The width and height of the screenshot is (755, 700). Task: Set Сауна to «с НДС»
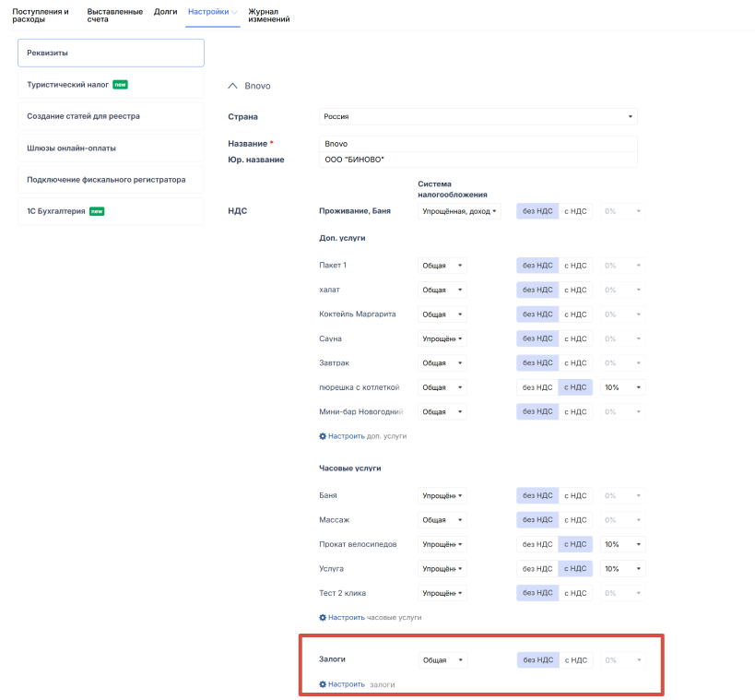click(x=575, y=338)
